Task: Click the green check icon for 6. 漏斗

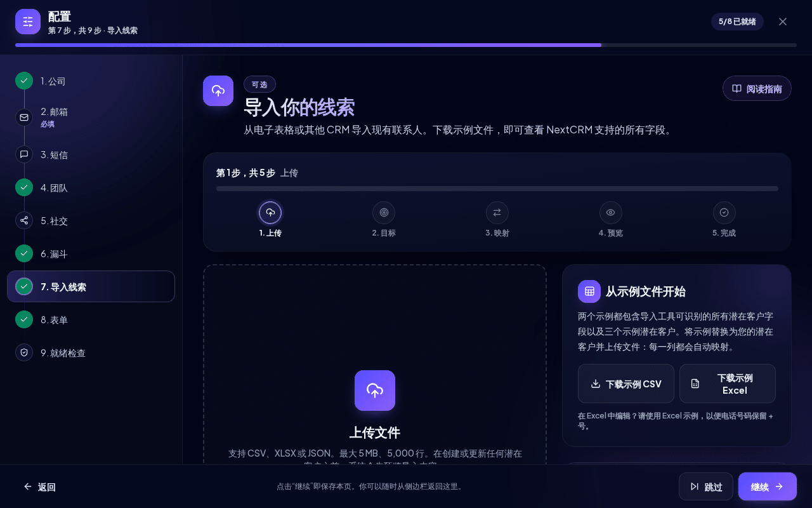Action: pos(24,253)
